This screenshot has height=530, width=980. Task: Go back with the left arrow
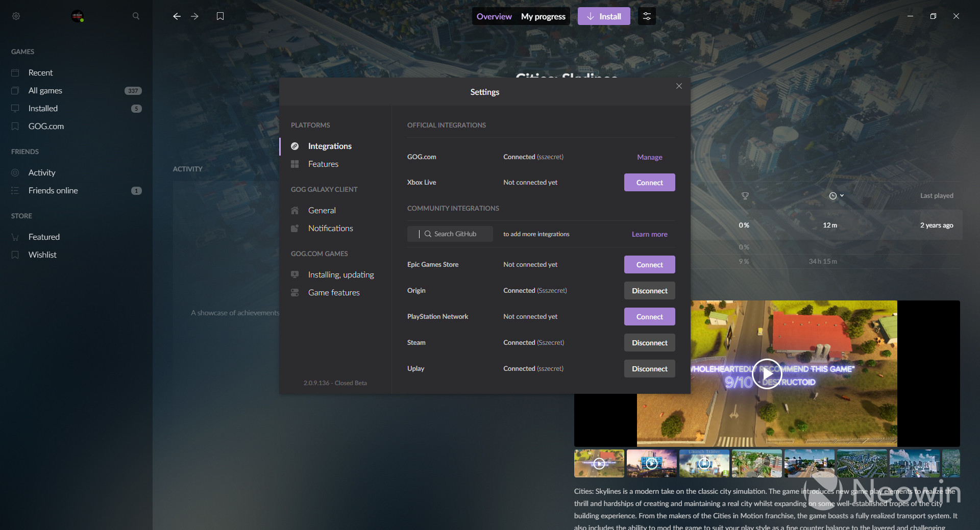177,16
